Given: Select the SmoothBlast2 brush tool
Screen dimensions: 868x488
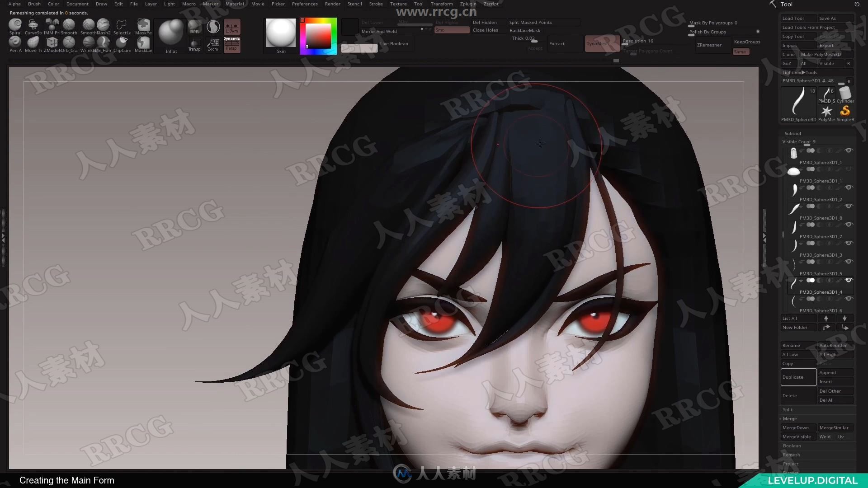Looking at the screenshot, I should coord(88,25).
